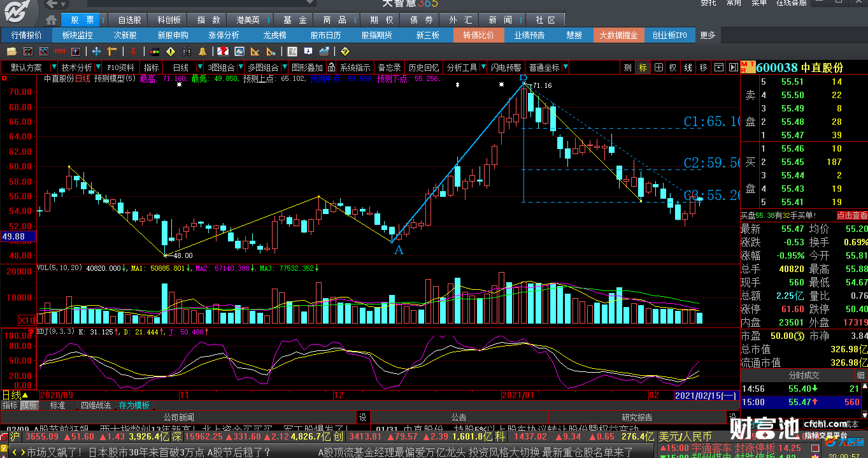Open the 港美英 market tab
This screenshot has width=868, height=458.
coord(248,20)
